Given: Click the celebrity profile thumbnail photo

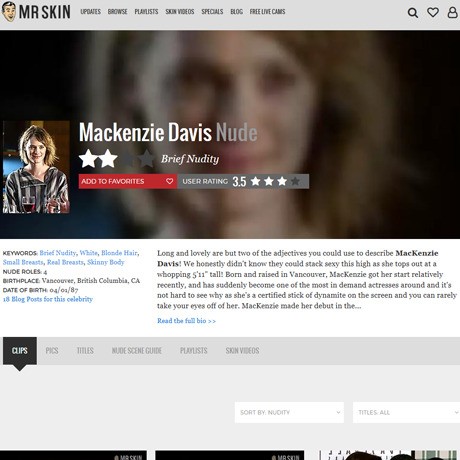Looking at the screenshot, I should click(36, 167).
